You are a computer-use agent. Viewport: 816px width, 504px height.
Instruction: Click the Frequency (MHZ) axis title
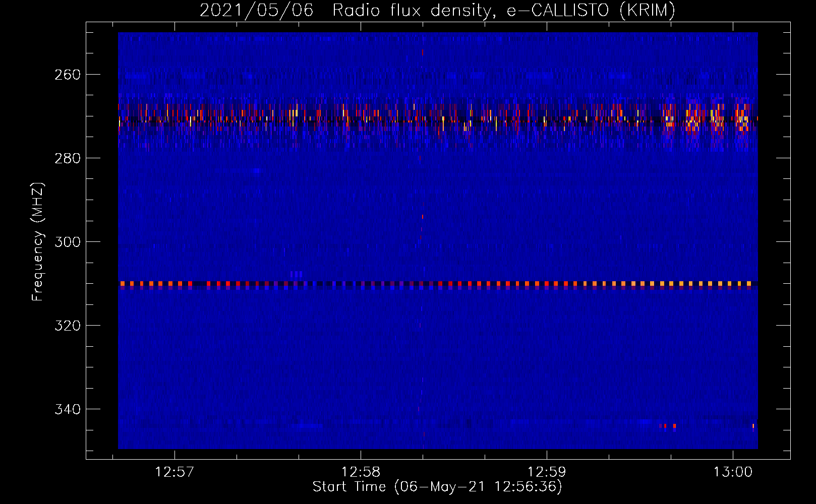click(x=38, y=242)
